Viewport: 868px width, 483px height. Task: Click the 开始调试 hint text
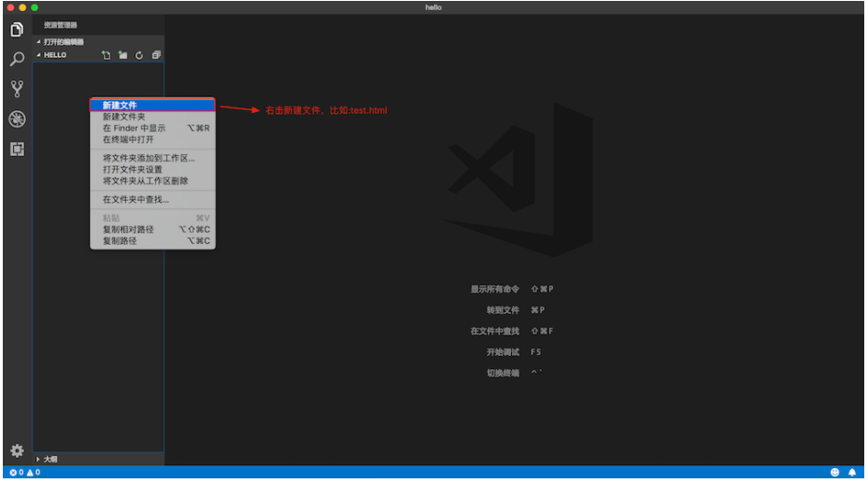504,352
